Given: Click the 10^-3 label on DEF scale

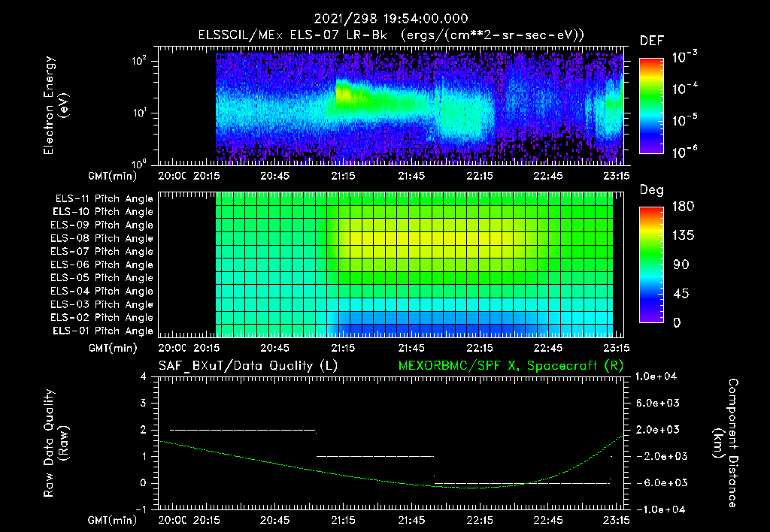Looking at the screenshot, I should click(684, 56).
